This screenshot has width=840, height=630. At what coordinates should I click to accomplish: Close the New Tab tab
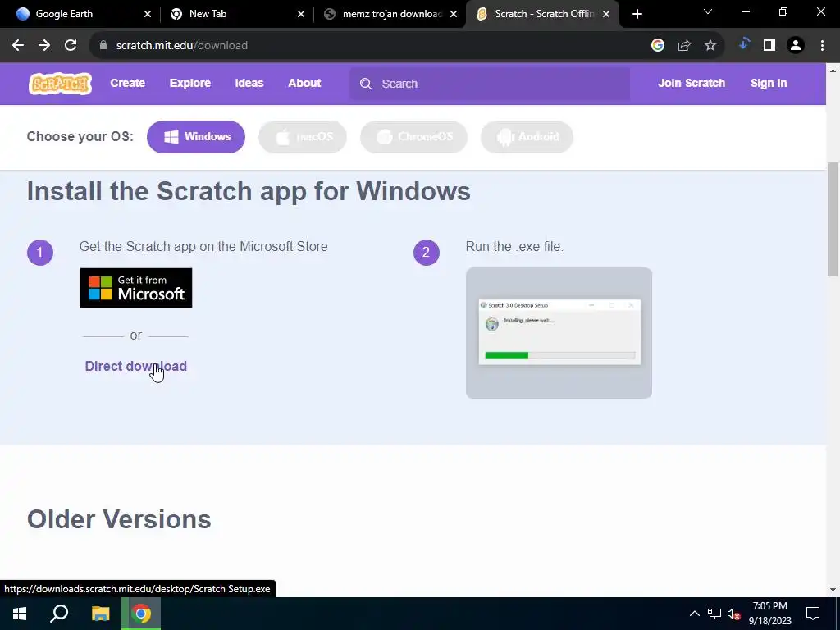tap(301, 14)
